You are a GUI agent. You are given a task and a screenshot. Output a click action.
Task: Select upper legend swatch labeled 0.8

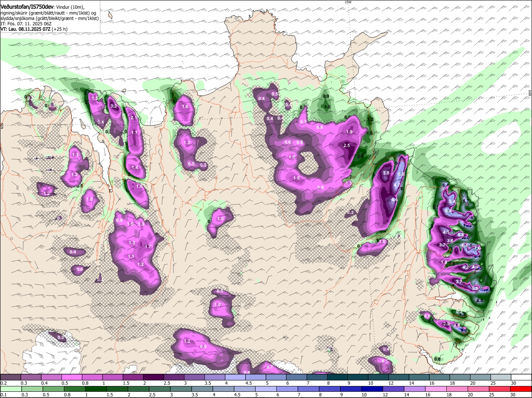point(92,377)
